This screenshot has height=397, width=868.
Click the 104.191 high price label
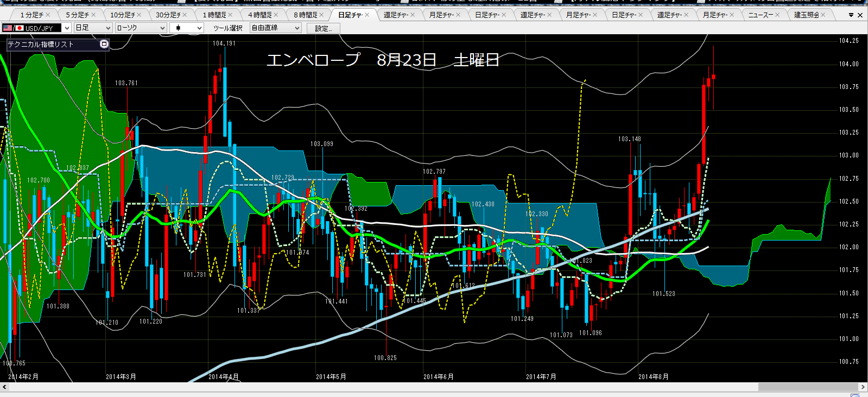click(x=224, y=43)
